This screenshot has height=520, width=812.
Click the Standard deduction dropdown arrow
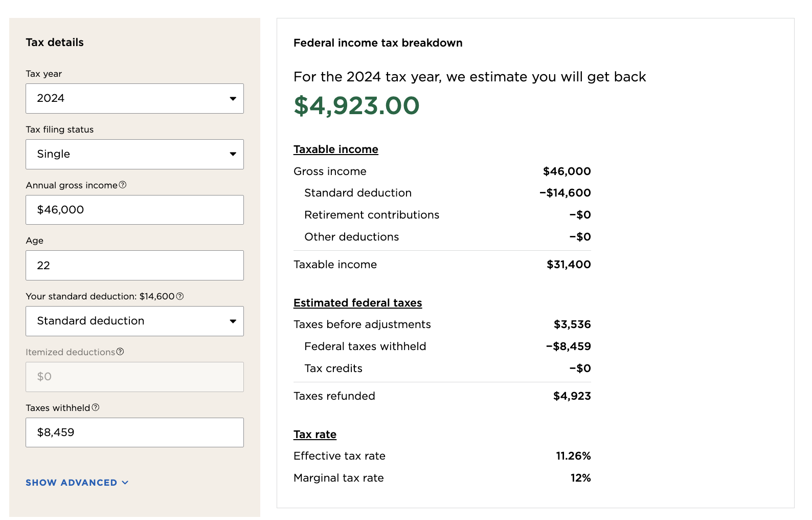(233, 321)
